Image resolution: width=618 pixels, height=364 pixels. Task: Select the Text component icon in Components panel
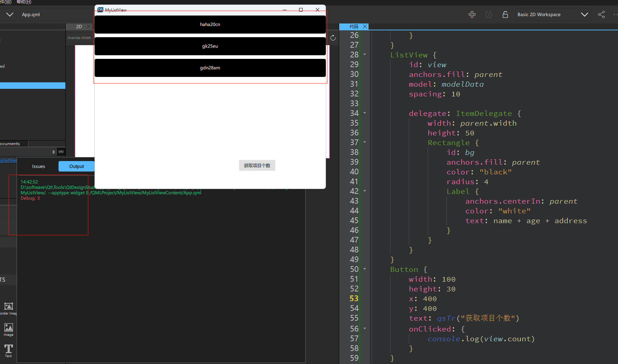point(8,351)
